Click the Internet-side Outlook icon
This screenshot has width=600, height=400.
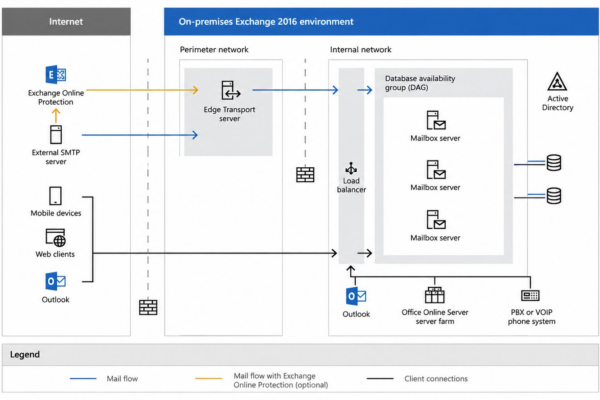55,281
